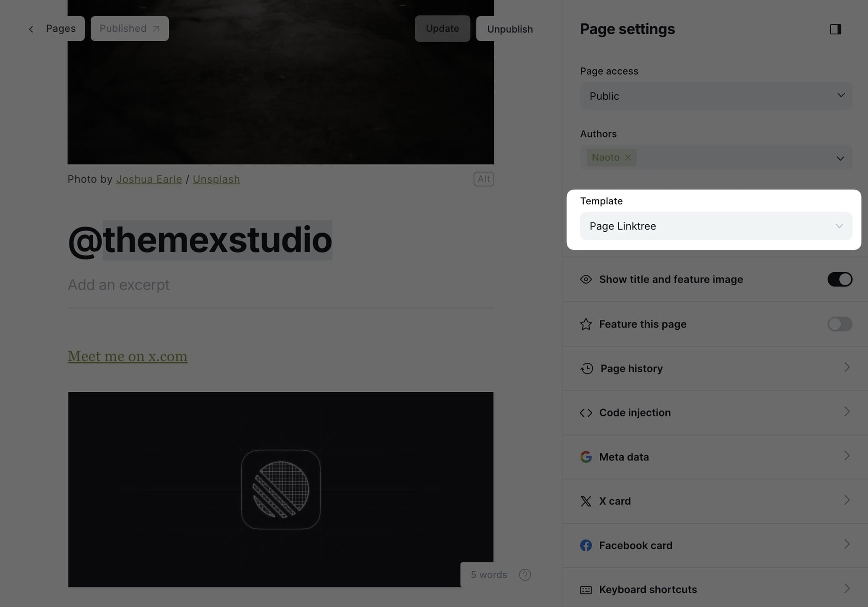Image resolution: width=868 pixels, height=607 pixels.
Task: Open the Published page link
Action: (x=129, y=29)
